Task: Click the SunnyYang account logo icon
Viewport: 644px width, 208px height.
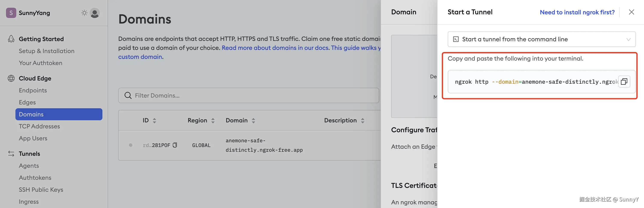Action: (x=11, y=13)
